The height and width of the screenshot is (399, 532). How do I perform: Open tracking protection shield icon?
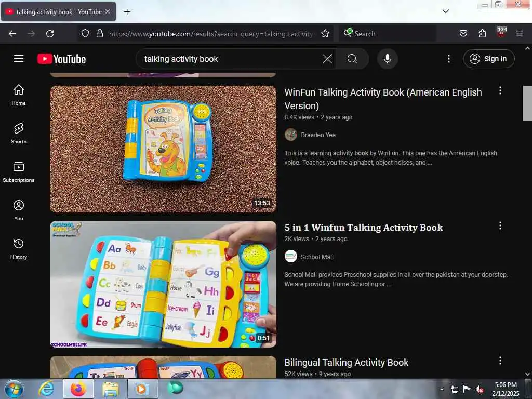click(x=85, y=33)
